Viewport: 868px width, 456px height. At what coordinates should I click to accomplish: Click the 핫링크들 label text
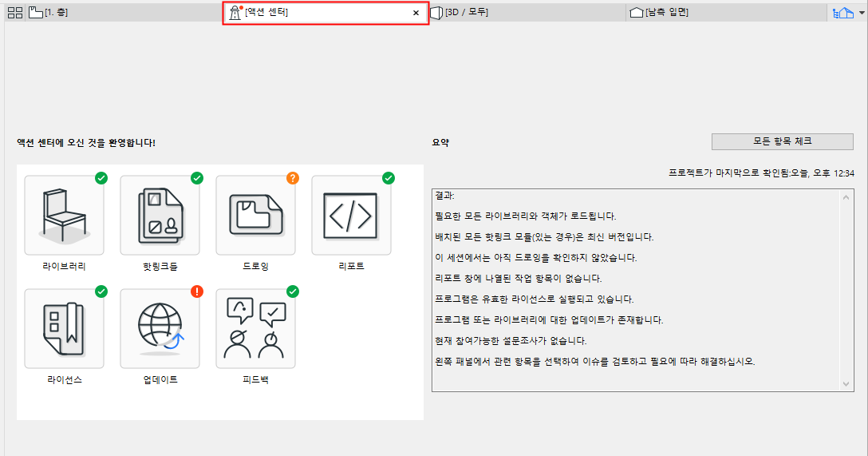point(160,266)
